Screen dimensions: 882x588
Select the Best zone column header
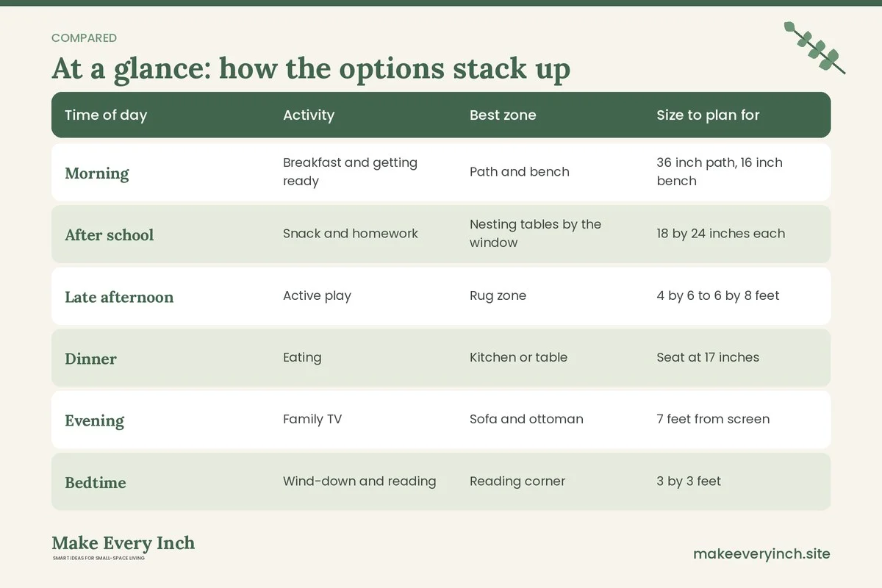point(503,115)
